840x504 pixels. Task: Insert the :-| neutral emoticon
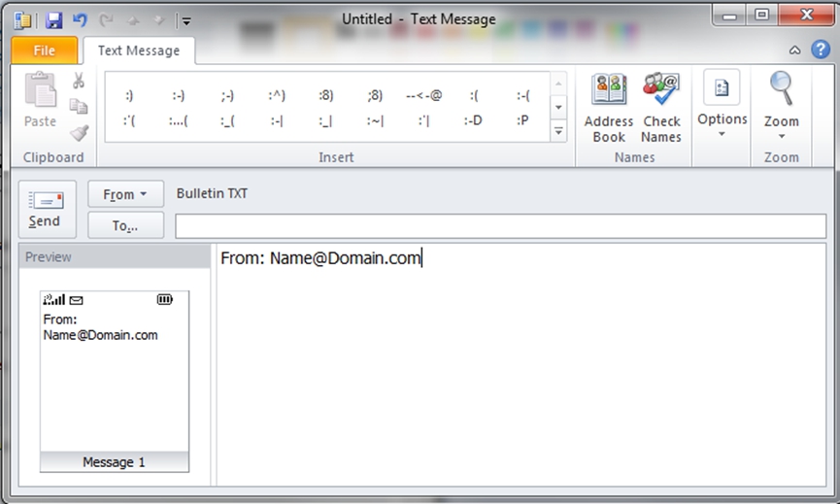click(x=277, y=120)
